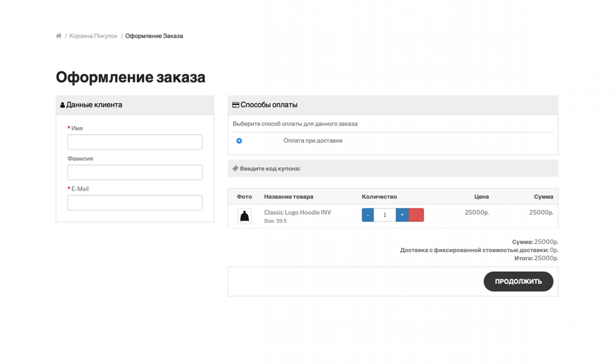This screenshot has height=364, width=616.
Task: Open the Classic Logo Hoodie INV thumbnail
Action: 244,216
